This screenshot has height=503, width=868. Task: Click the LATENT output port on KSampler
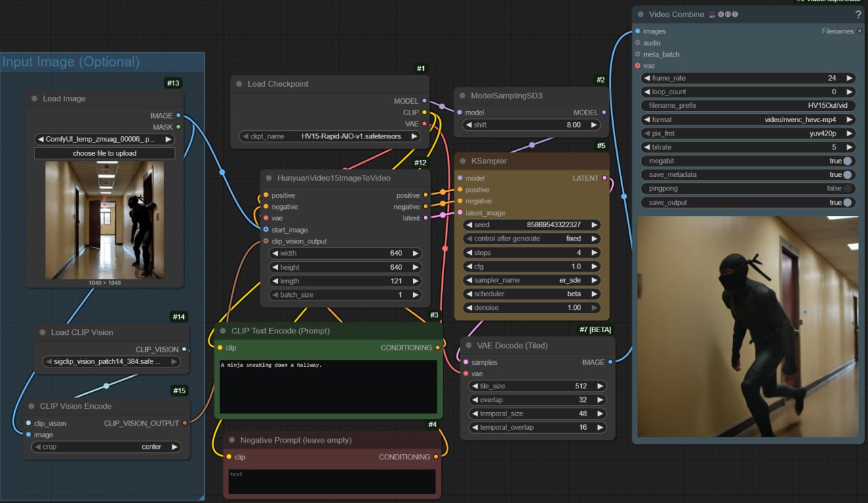(x=604, y=178)
